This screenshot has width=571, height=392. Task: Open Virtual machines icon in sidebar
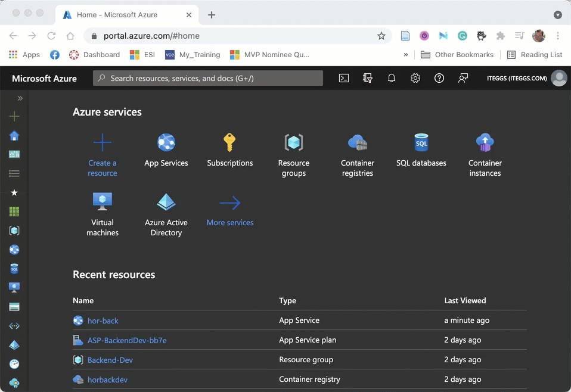click(x=14, y=288)
